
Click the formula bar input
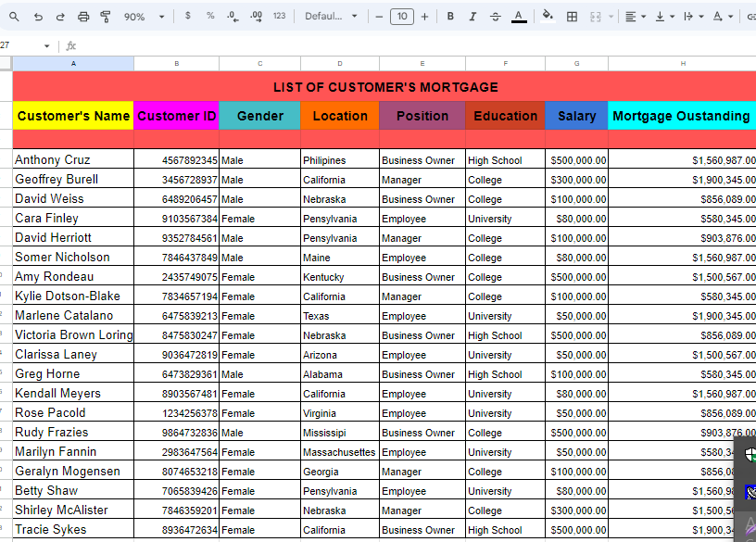415,45
